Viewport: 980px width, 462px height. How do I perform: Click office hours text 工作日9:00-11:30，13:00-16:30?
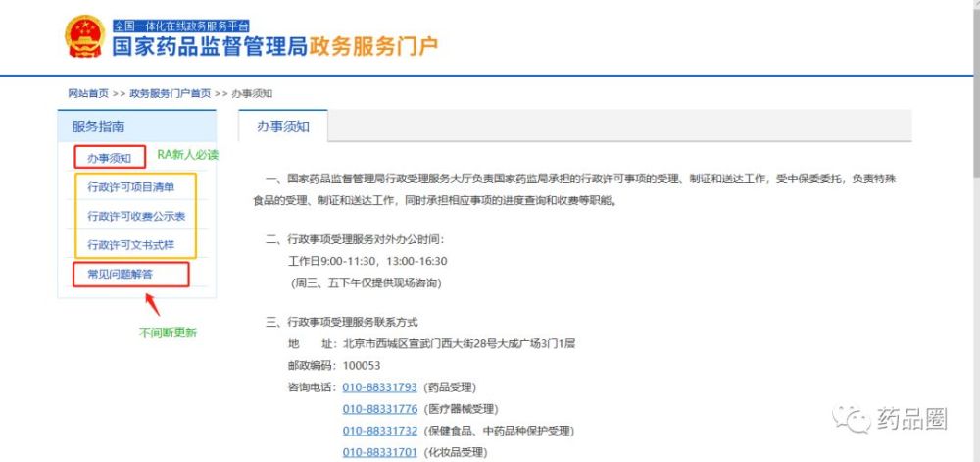click(367, 261)
